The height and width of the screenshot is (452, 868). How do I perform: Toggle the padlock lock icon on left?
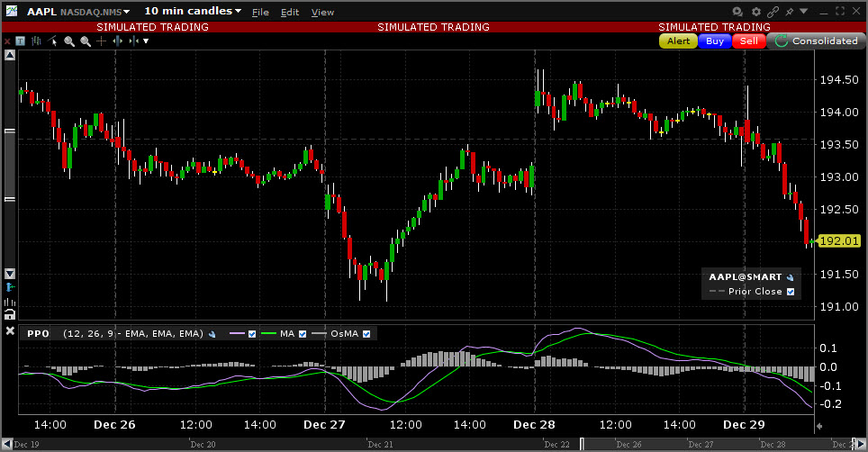click(x=9, y=314)
